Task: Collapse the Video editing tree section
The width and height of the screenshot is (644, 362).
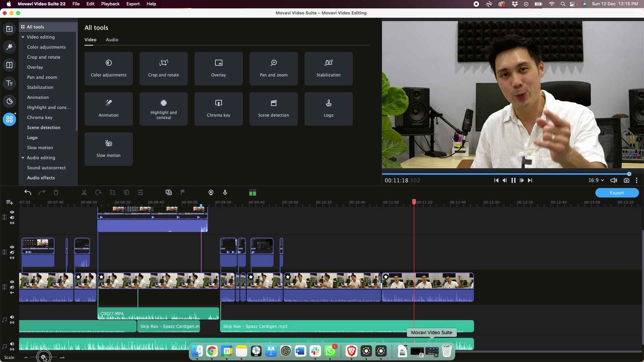Action: (23, 37)
